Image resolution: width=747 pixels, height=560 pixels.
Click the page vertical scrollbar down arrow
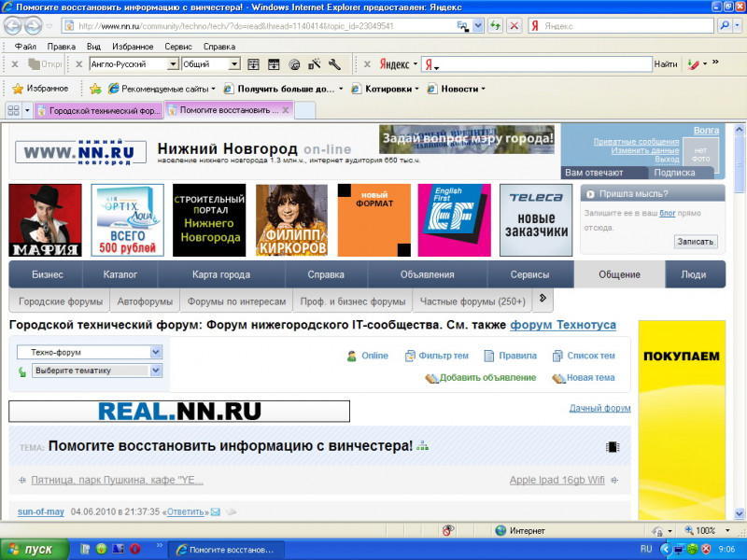[739, 514]
